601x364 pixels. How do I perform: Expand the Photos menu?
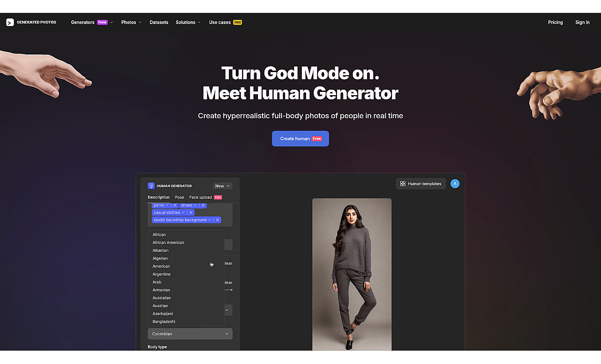pyautogui.click(x=131, y=22)
